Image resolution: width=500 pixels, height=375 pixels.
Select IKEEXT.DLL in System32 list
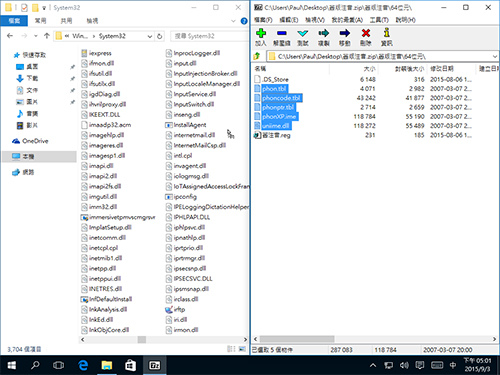point(101,115)
